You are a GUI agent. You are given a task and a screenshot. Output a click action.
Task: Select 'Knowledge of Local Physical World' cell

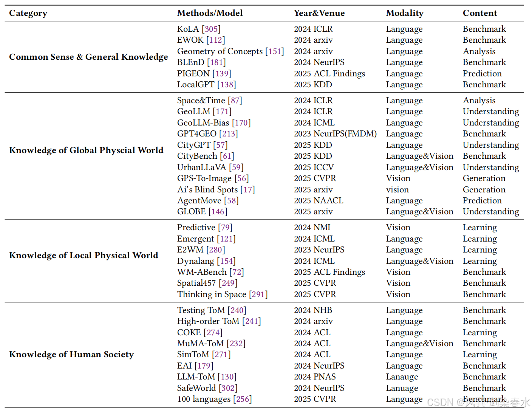click(x=84, y=256)
